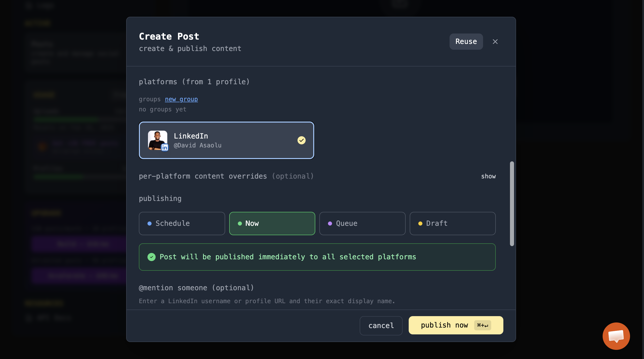Screen dimensions: 644x359
Task: Toggle the LinkedIn platform name
Action: [191, 136]
